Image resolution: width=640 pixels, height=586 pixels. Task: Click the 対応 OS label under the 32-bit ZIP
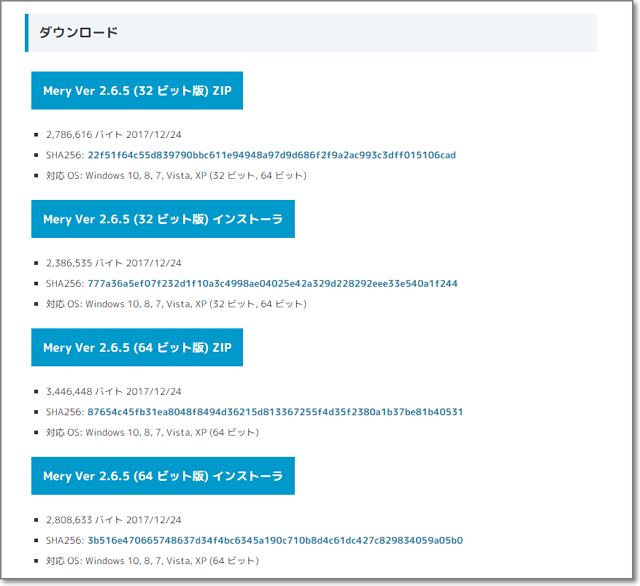(64, 175)
